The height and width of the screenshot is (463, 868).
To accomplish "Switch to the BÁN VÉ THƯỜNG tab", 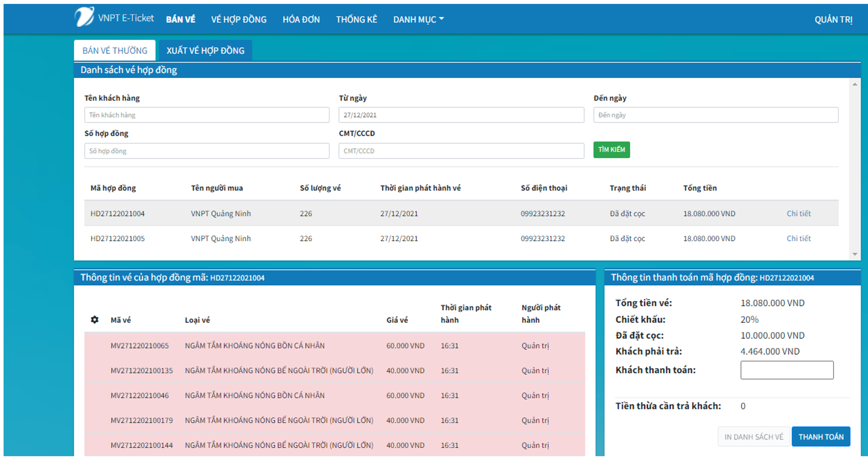I will click(115, 50).
